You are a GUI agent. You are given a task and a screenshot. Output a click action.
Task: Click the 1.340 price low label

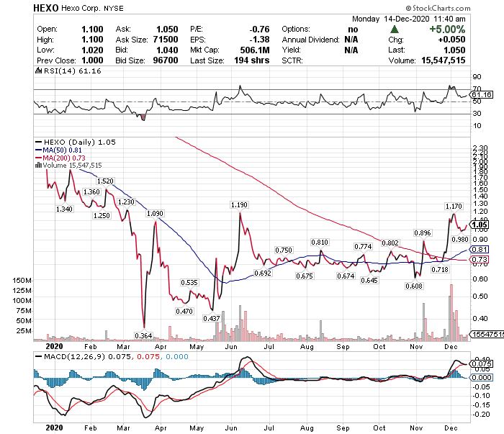click(x=64, y=209)
